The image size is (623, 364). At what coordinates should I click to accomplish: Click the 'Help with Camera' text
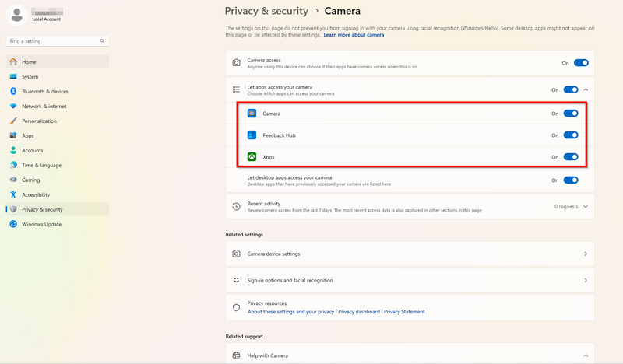coord(267,355)
